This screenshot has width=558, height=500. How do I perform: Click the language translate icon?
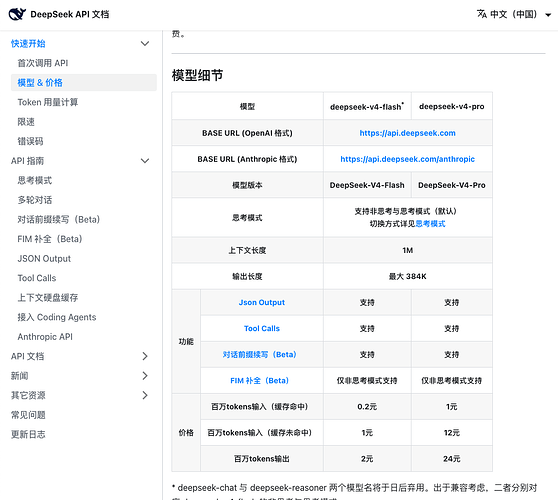(481, 14)
